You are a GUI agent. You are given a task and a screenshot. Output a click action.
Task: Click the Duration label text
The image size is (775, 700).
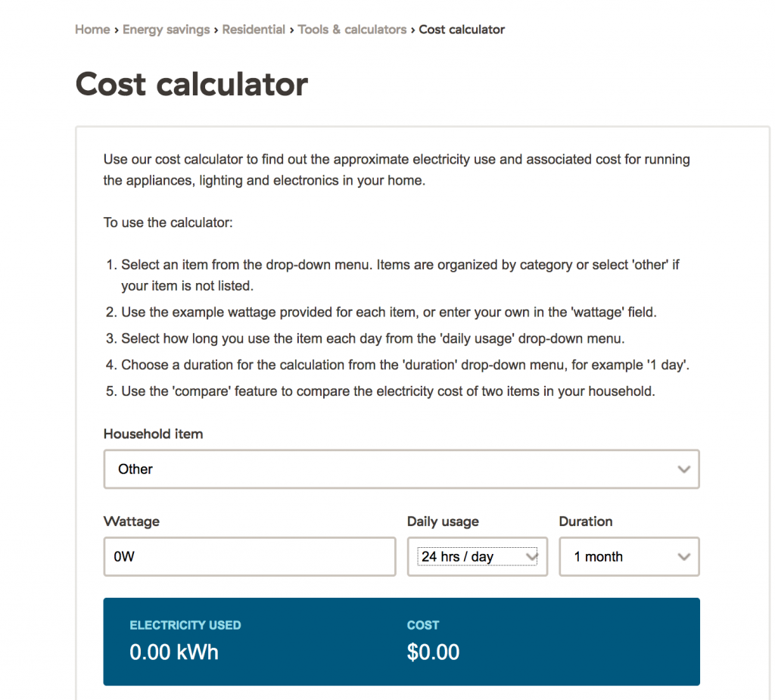coord(586,521)
